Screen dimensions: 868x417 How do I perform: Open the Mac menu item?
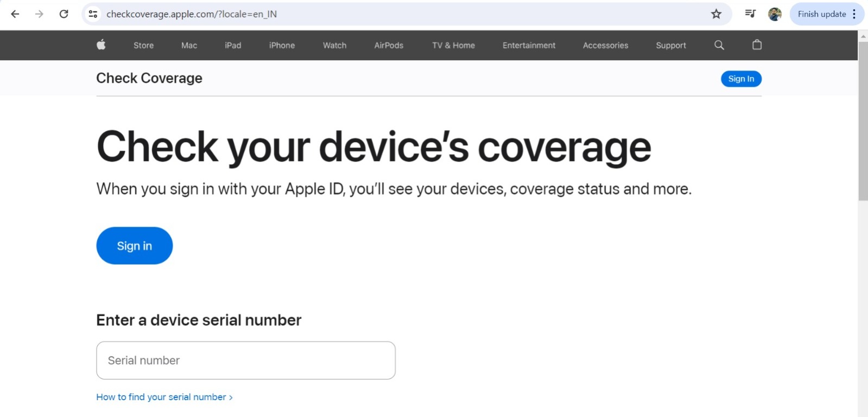[189, 46]
